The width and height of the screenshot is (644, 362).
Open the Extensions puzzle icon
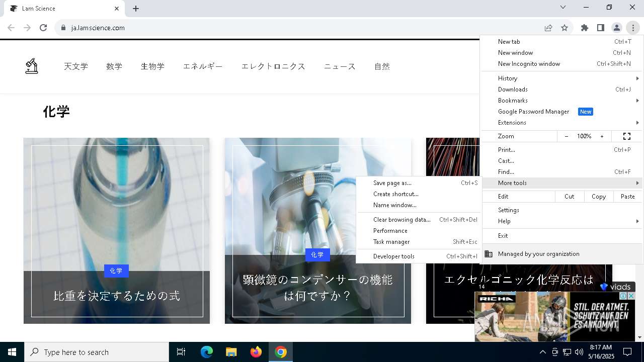(585, 28)
